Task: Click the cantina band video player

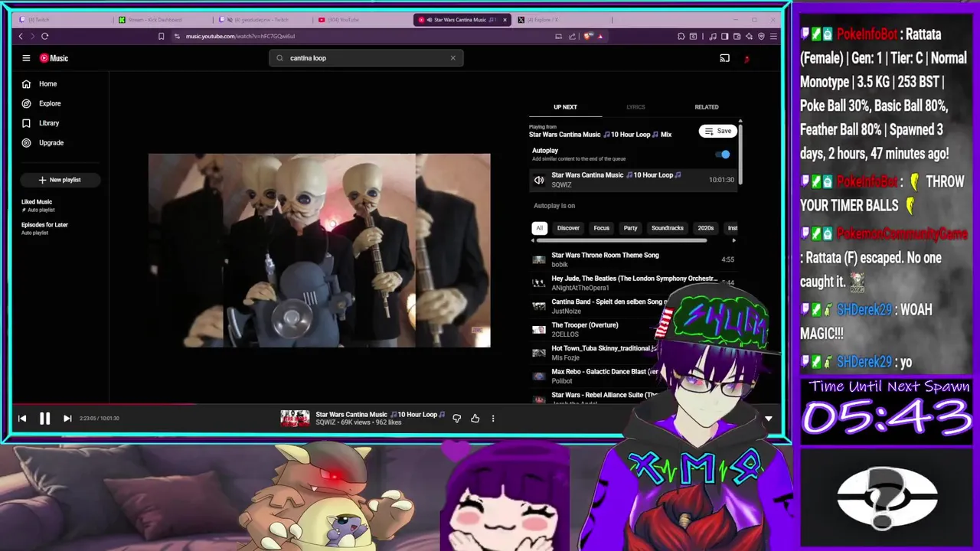Action: coord(319,250)
